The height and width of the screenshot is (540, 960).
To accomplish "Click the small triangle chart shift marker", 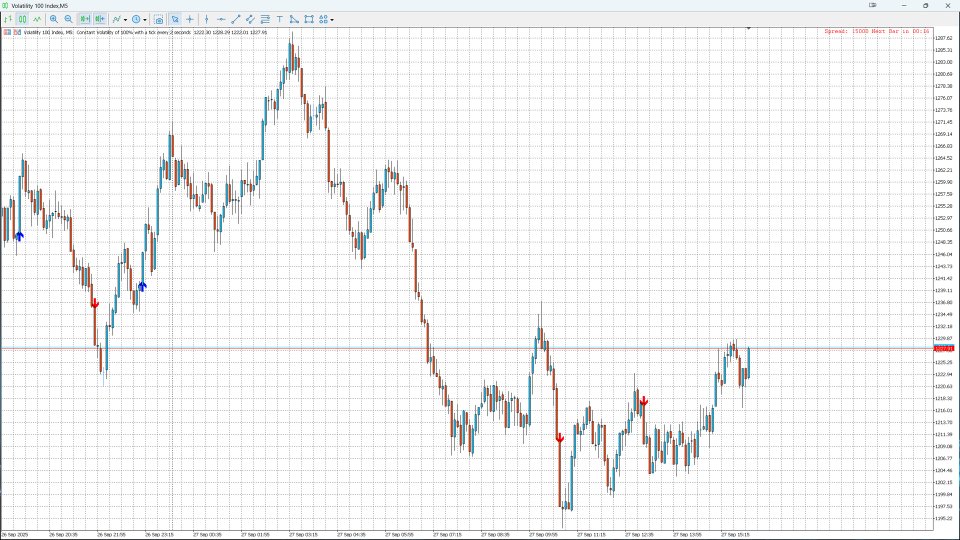I will tap(748, 28).
